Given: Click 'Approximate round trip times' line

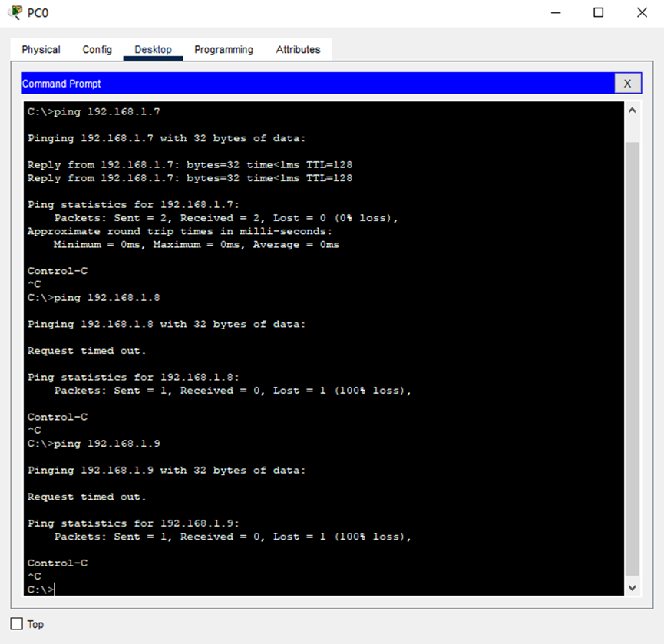Looking at the screenshot, I should point(180,231).
